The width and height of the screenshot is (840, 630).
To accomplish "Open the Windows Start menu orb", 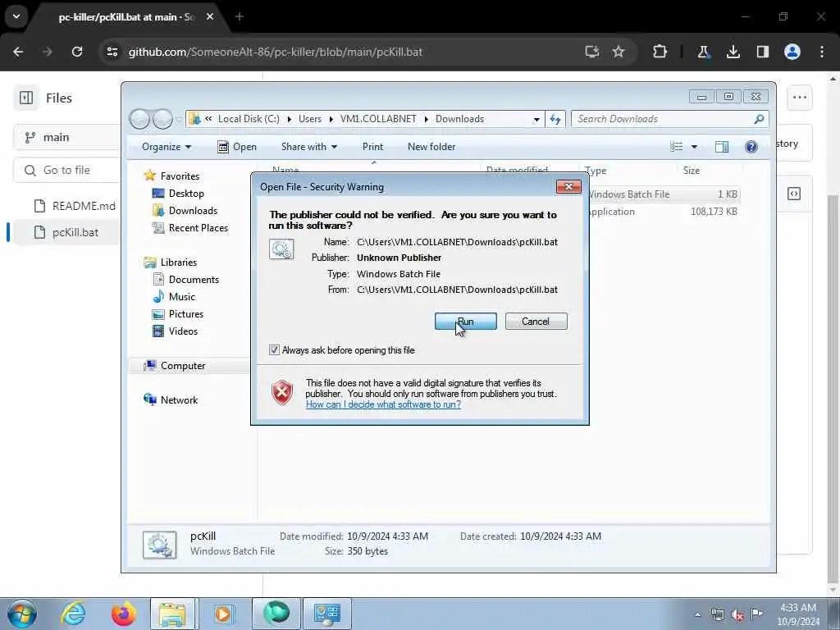I will 22,614.
